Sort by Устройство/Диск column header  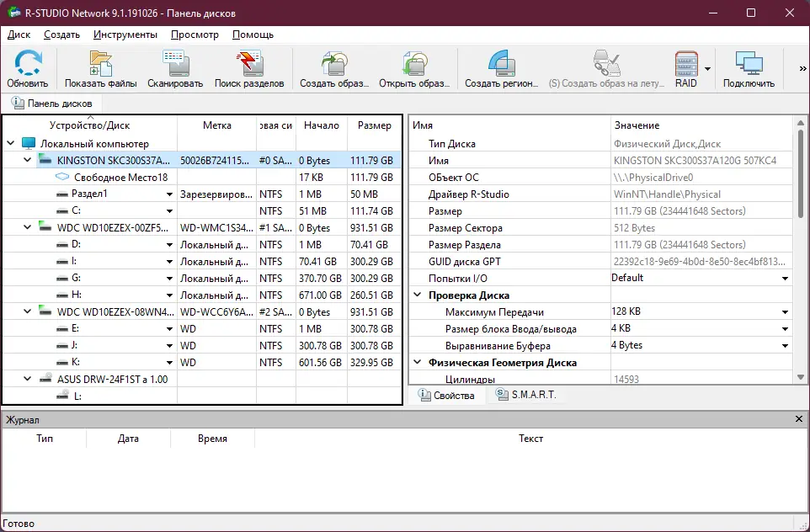coord(90,125)
